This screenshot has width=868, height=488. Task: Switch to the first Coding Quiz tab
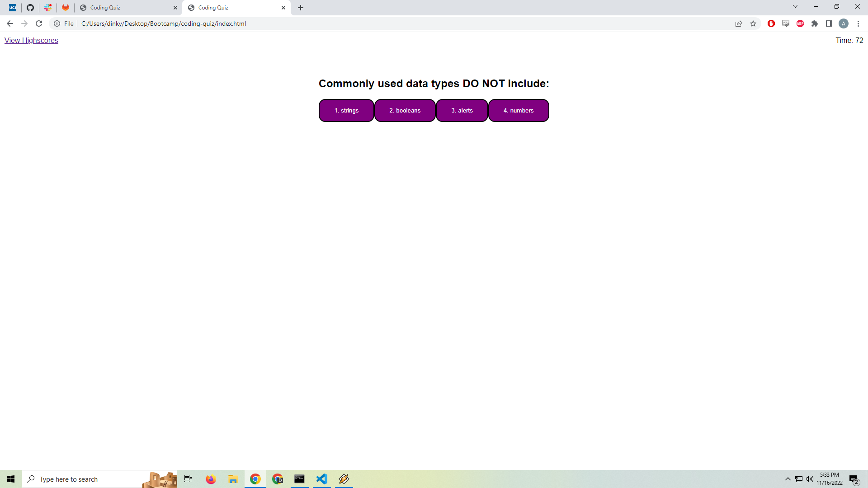point(124,8)
